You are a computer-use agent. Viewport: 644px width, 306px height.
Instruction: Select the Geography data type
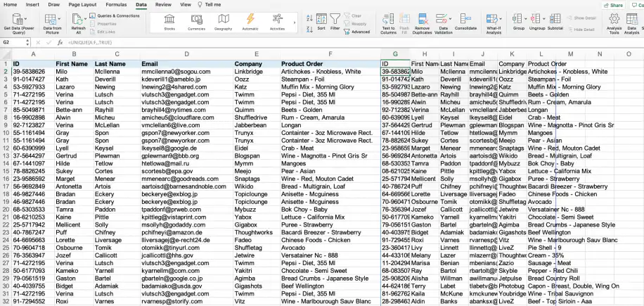point(224,23)
